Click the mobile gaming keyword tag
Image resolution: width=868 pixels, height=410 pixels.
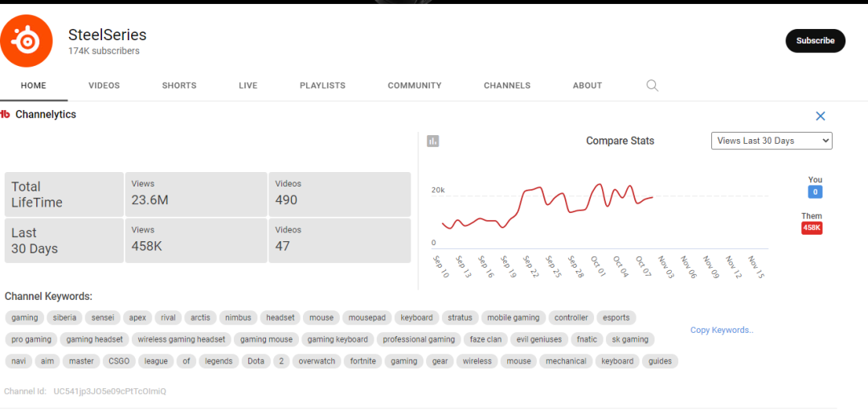point(513,318)
